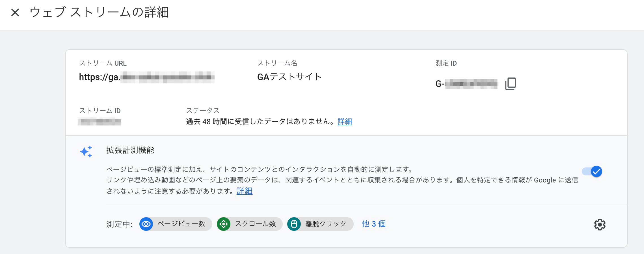Select the ページビュー数 chip label

(x=181, y=224)
